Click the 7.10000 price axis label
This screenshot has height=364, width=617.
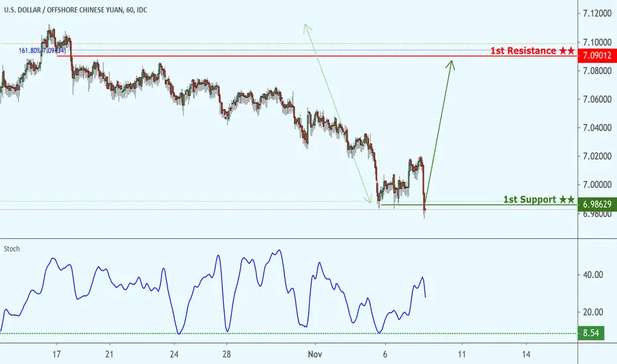click(x=597, y=42)
